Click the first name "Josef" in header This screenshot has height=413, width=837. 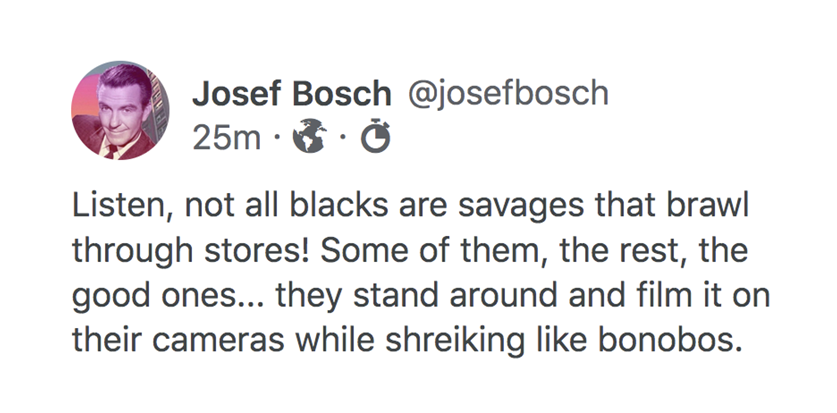[x=234, y=95]
